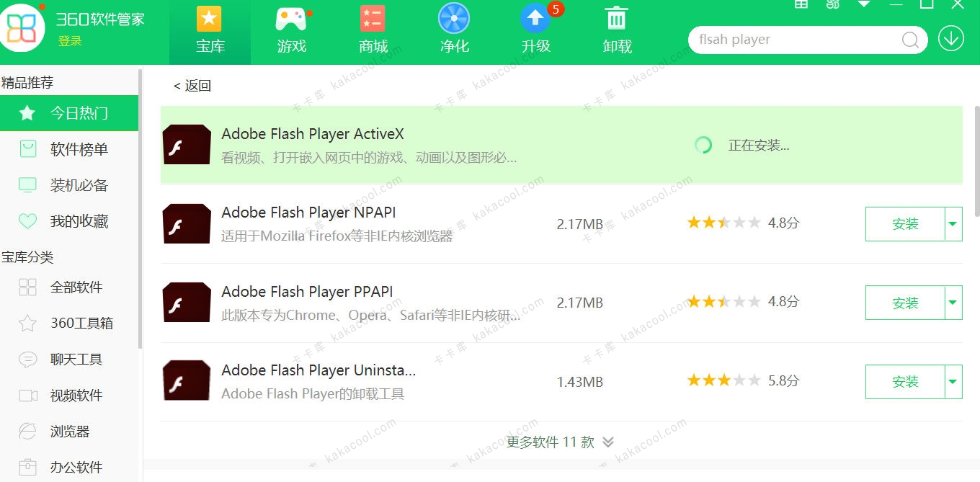Open the 游戏 gamepad icon
Image resolution: width=980 pixels, height=482 pixels.
tap(292, 19)
